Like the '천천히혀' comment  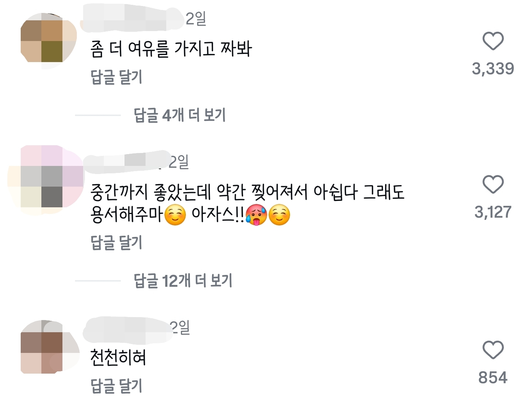point(493,350)
